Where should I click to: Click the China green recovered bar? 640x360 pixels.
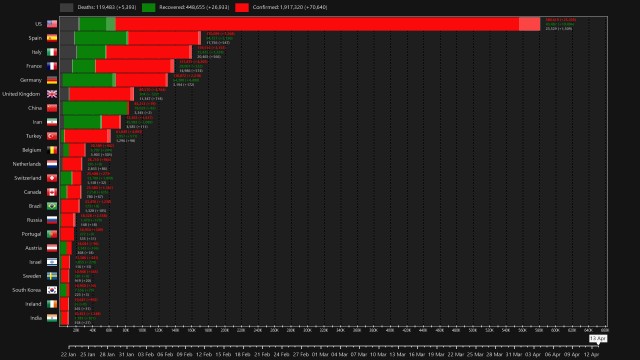95,108
